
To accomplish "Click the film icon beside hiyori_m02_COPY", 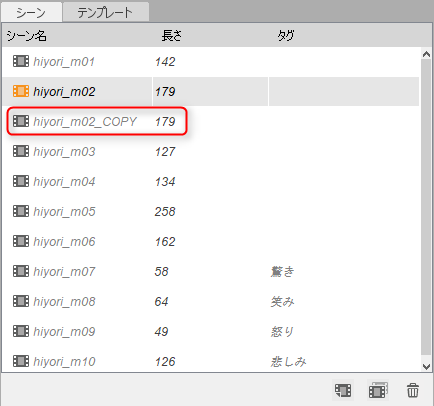I will [21, 121].
